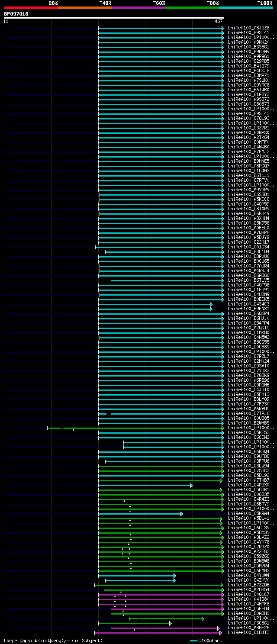Open hit UniRef100_A8JDZ8
The width and height of the screenshot is (277, 644).
(x=248, y=28)
